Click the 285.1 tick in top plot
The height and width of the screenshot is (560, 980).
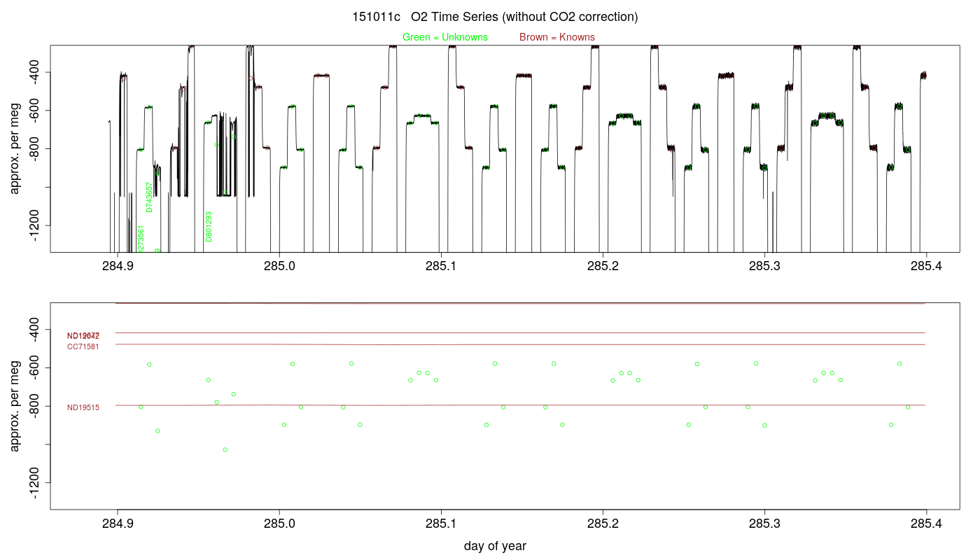pyautogui.click(x=441, y=267)
